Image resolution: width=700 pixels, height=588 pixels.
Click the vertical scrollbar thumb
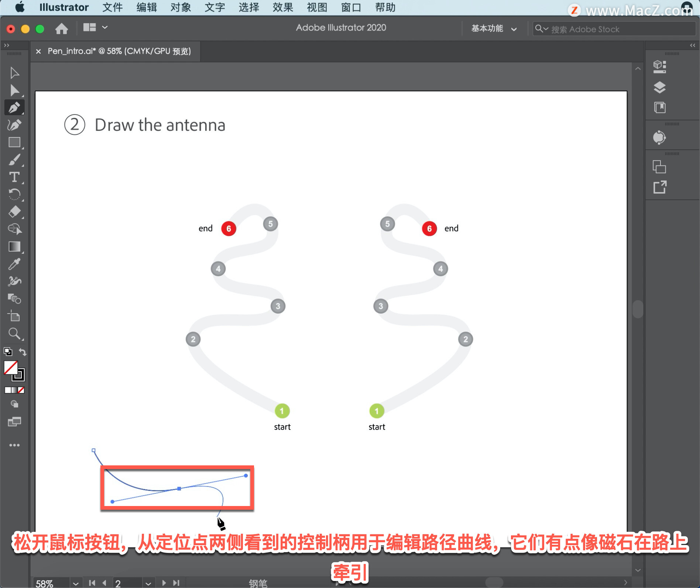638,309
